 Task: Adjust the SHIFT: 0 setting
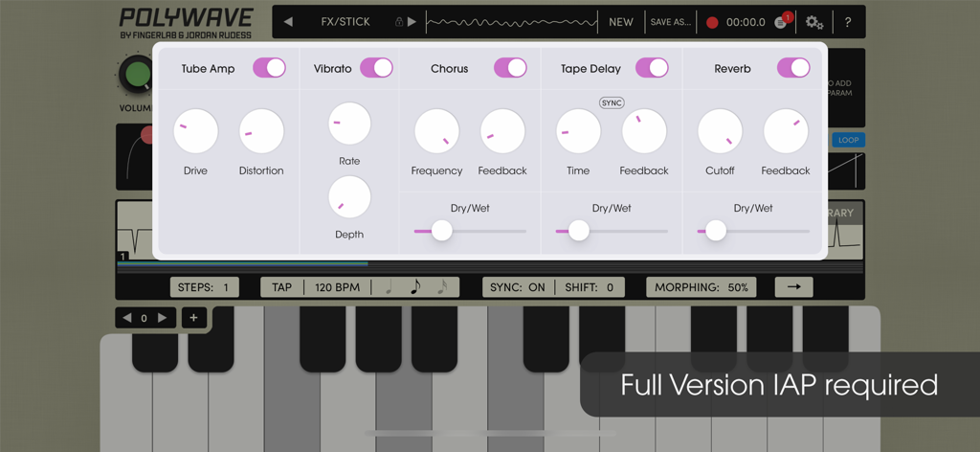[x=589, y=287]
